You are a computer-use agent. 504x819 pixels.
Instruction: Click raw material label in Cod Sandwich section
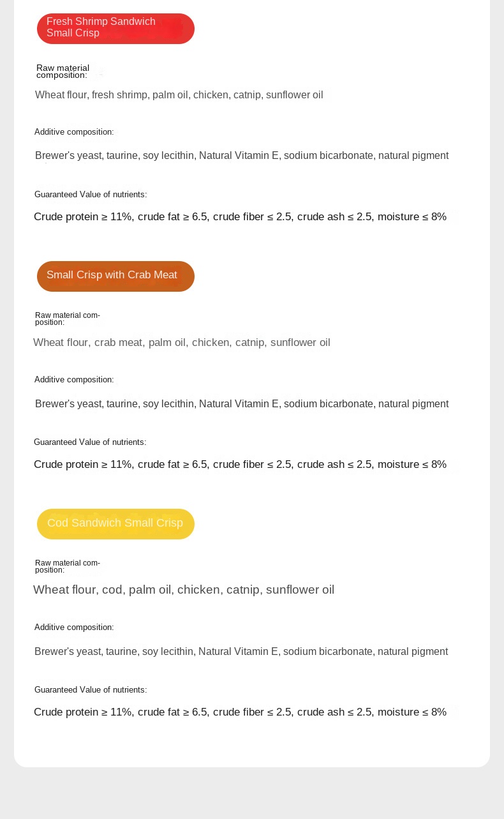coord(68,566)
